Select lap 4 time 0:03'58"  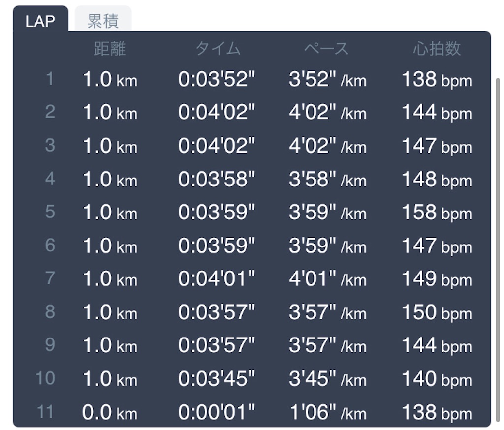pos(217,179)
